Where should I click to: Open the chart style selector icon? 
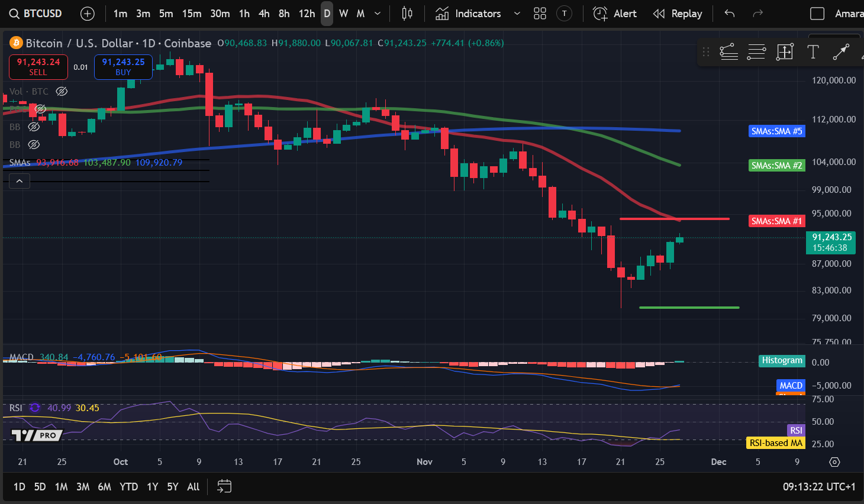coord(407,13)
